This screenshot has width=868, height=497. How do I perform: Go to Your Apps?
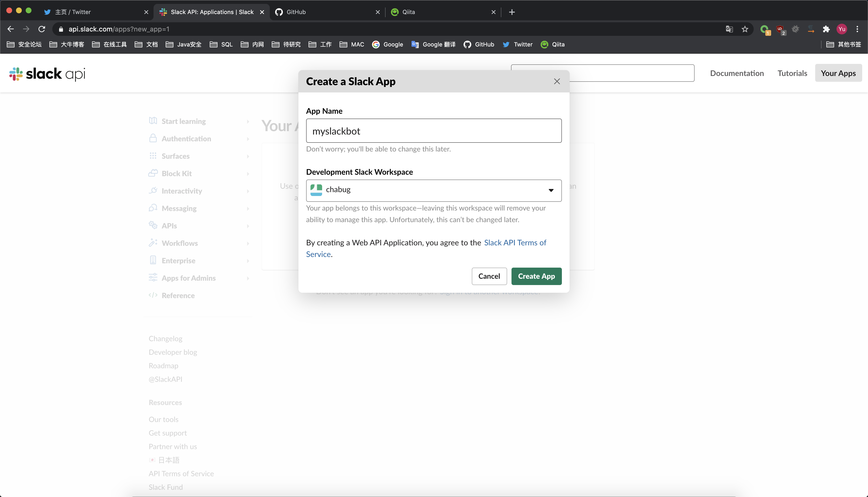(x=838, y=73)
